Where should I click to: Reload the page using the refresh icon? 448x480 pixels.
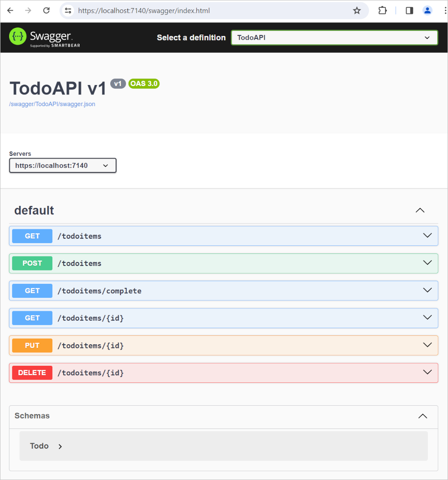point(46,10)
